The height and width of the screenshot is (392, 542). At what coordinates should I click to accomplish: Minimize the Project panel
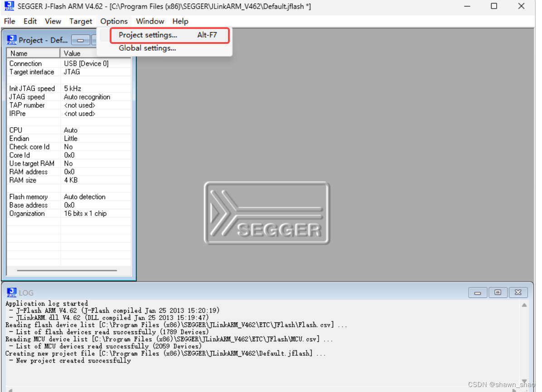pos(81,40)
